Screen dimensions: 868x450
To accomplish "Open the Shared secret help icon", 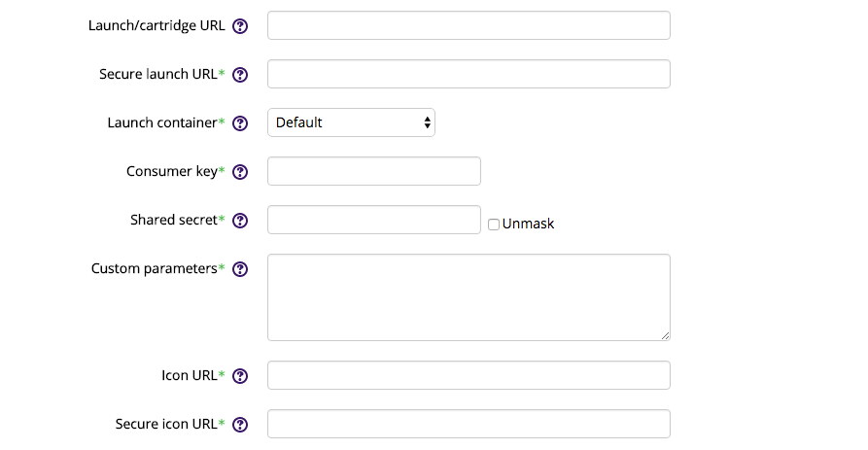I will click(x=240, y=221).
